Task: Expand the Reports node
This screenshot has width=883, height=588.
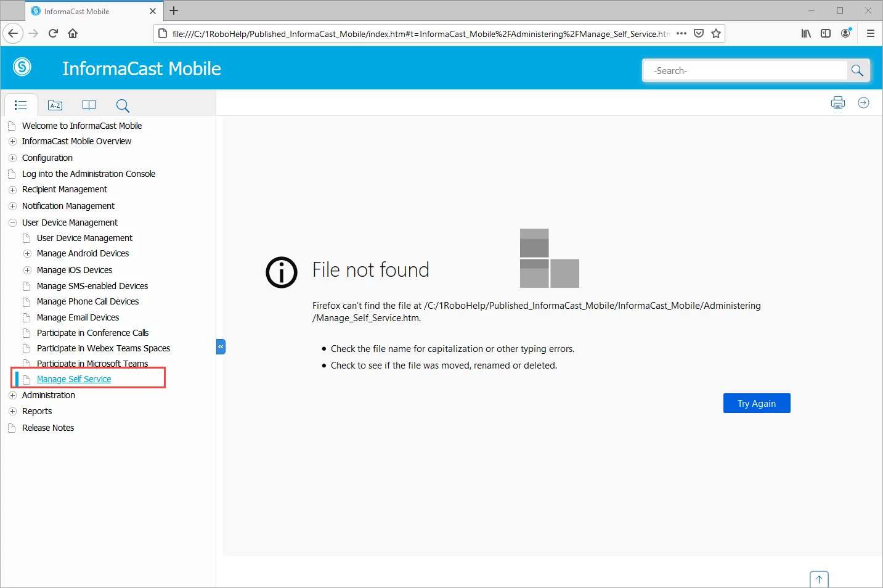Action: (12, 411)
